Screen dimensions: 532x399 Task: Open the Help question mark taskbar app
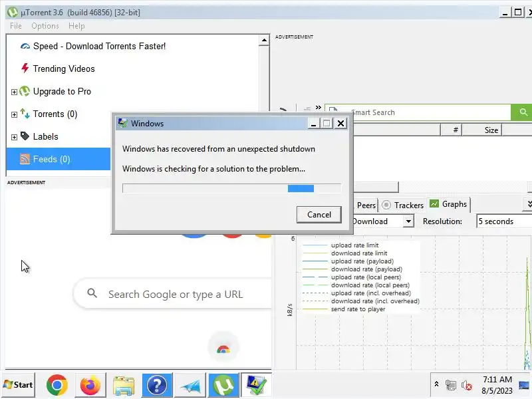click(157, 385)
